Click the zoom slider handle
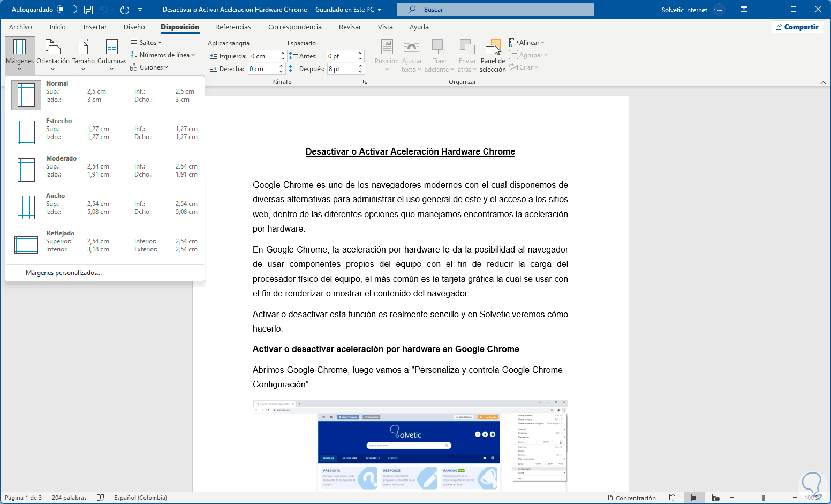 pos(764,498)
